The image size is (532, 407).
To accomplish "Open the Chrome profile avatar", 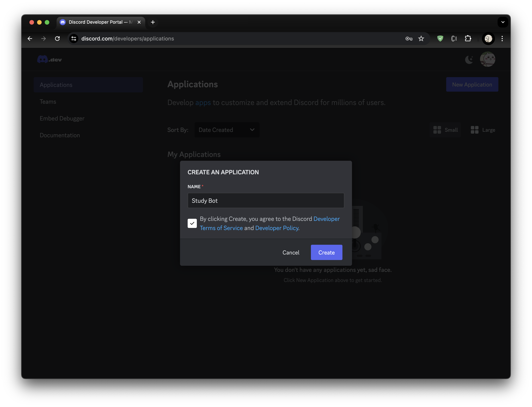I will pyautogui.click(x=488, y=39).
